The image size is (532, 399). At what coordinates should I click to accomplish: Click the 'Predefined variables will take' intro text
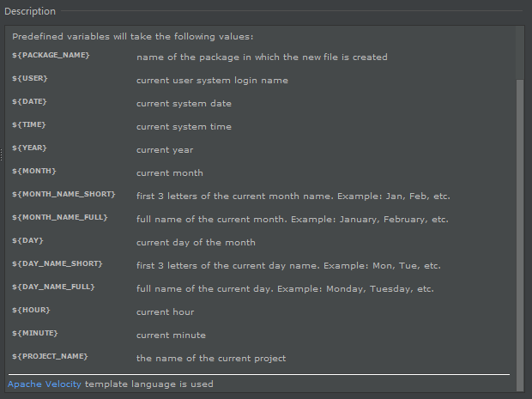[133, 37]
